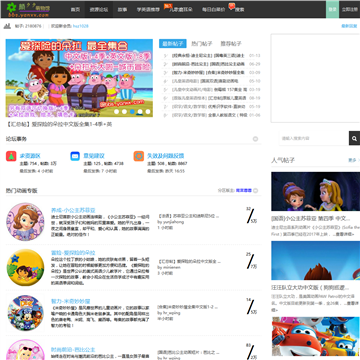Open the post dated 08-19
This screenshot has height=360, width=360.
click(209, 98)
